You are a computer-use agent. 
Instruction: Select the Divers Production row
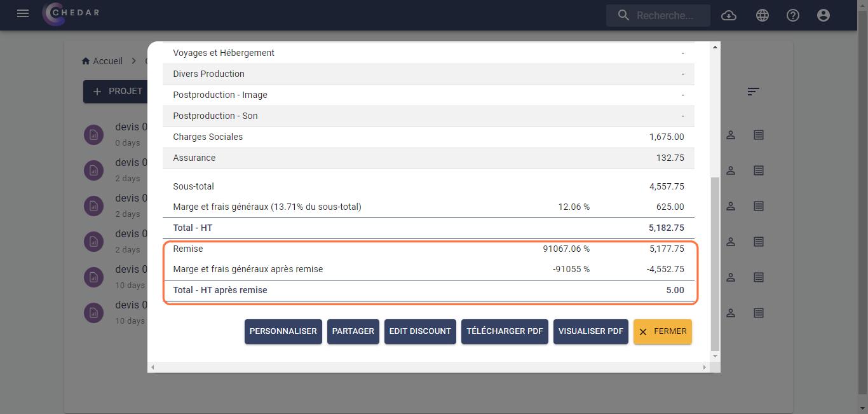(428, 74)
